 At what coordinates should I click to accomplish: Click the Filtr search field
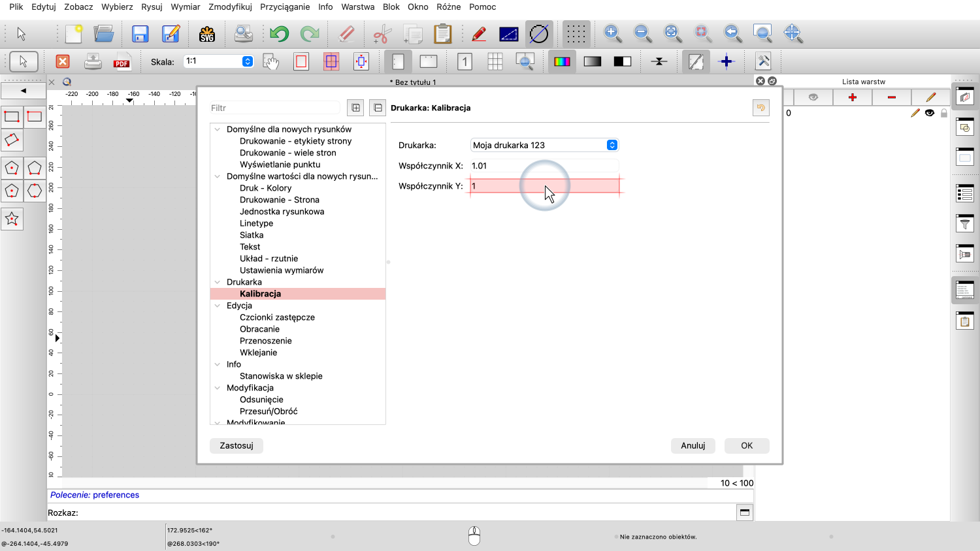click(x=274, y=108)
